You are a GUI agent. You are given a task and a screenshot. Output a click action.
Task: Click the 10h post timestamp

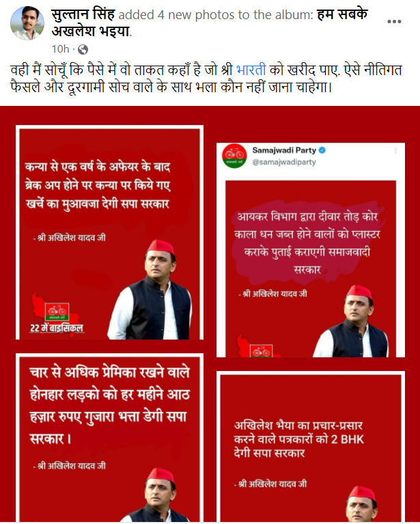(x=60, y=49)
